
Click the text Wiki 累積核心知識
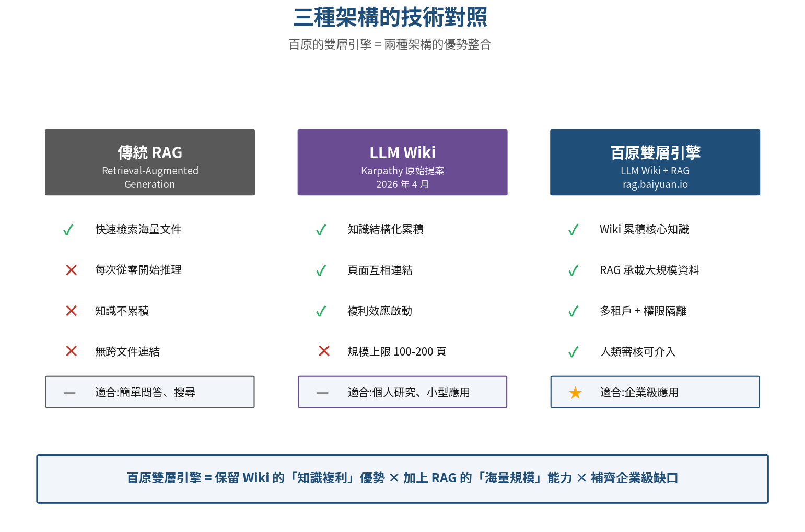coord(644,230)
